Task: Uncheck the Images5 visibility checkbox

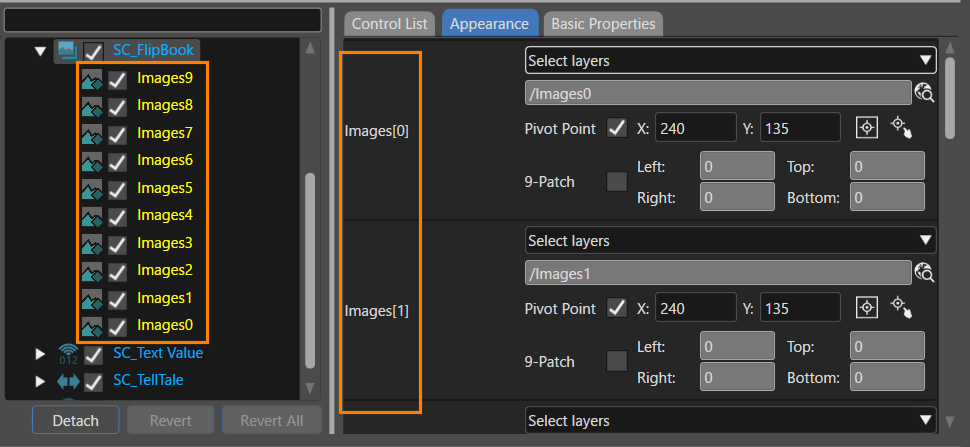Action: [117, 190]
